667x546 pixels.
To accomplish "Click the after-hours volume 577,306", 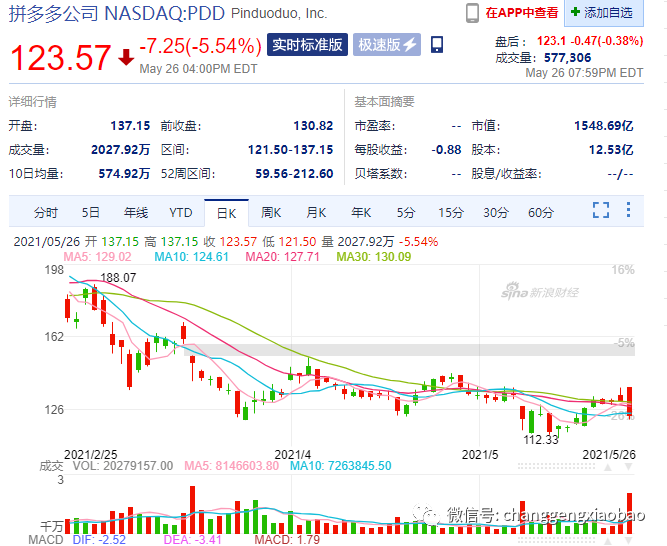I will click(567, 58).
